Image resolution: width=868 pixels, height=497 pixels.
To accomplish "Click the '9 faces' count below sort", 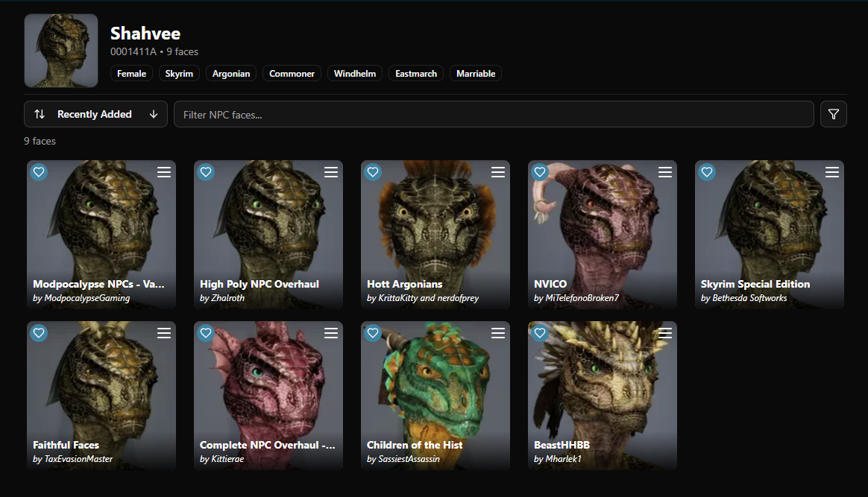I will (x=40, y=141).
